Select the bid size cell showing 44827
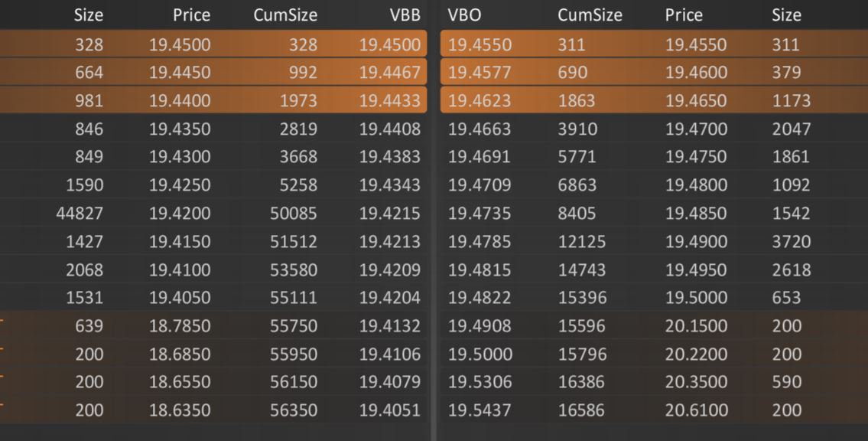Viewport: 868px width, 441px height. (x=80, y=214)
